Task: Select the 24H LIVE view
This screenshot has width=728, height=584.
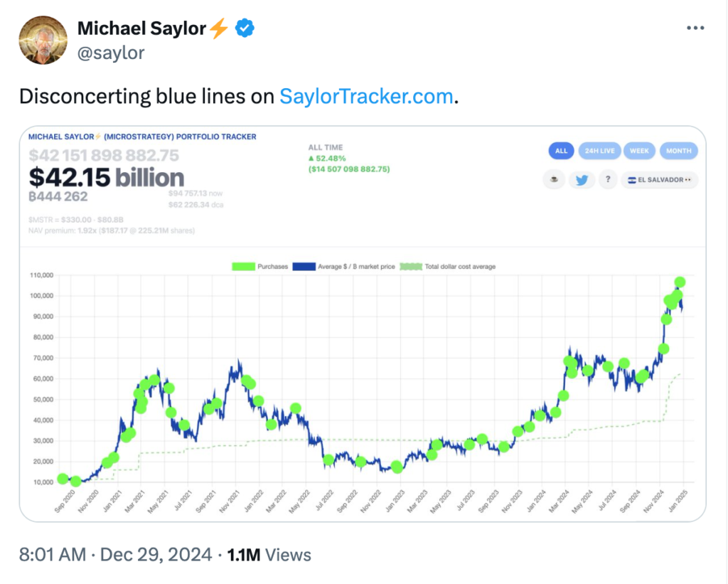Action: pyautogui.click(x=599, y=151)
